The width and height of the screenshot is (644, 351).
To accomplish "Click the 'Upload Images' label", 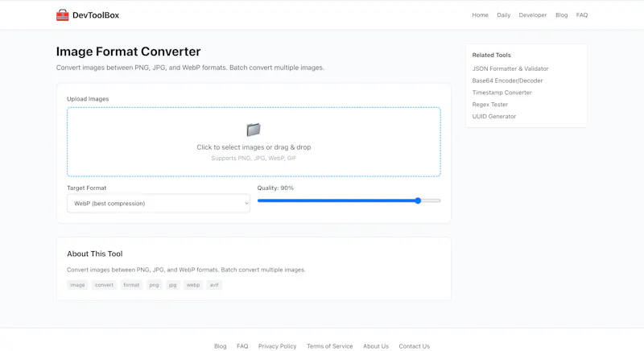I will [x=88, y=99].
